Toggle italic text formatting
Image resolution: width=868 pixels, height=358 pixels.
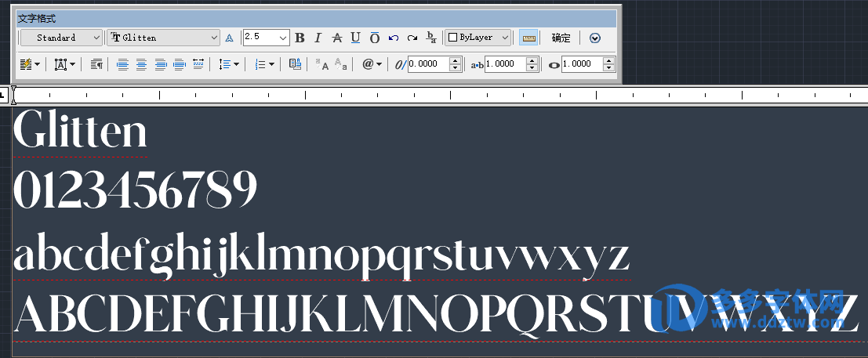[318, 38]
